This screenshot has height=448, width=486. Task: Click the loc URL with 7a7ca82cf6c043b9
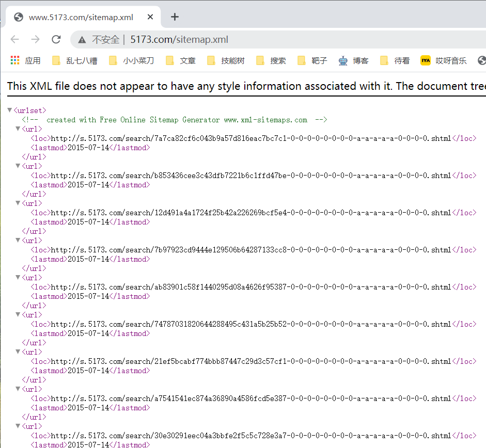point(251,138)
